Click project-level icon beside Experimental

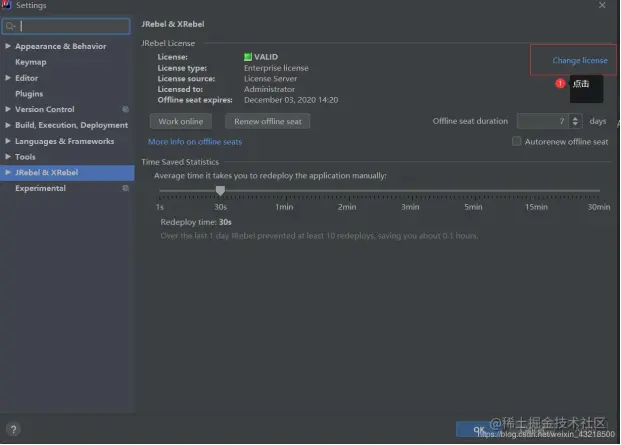(x=125, y=188)
